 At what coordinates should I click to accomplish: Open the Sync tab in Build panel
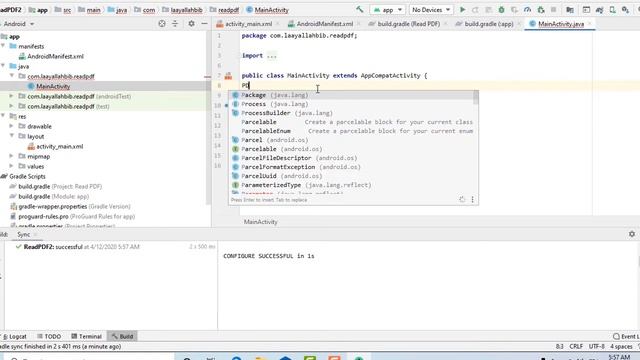(24, 234)
